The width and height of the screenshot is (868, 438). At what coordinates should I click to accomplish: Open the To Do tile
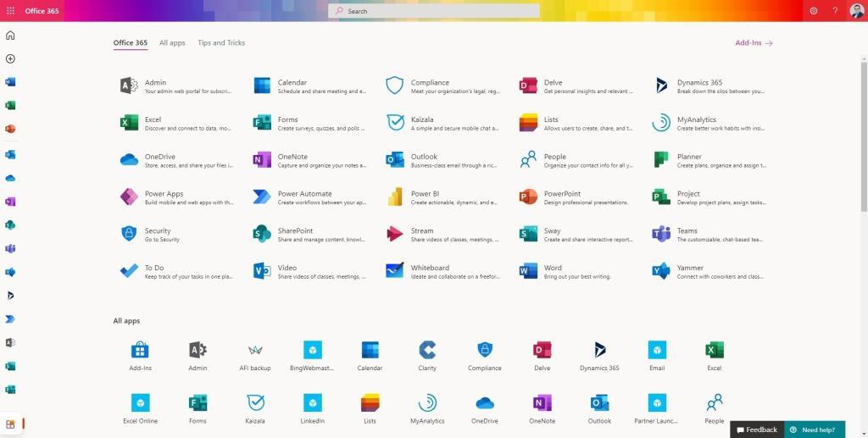coord(176,271)
